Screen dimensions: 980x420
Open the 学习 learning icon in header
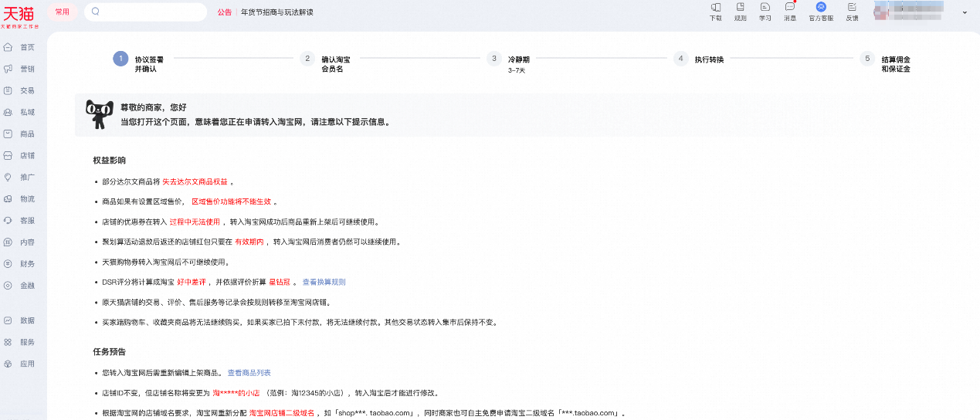pyautogui.click(x=765, y=7)
